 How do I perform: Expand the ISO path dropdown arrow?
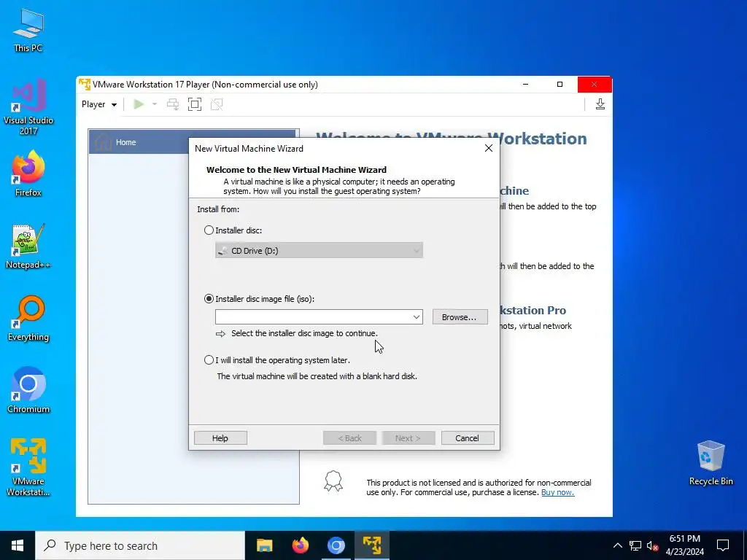click(x=417, y=317)
